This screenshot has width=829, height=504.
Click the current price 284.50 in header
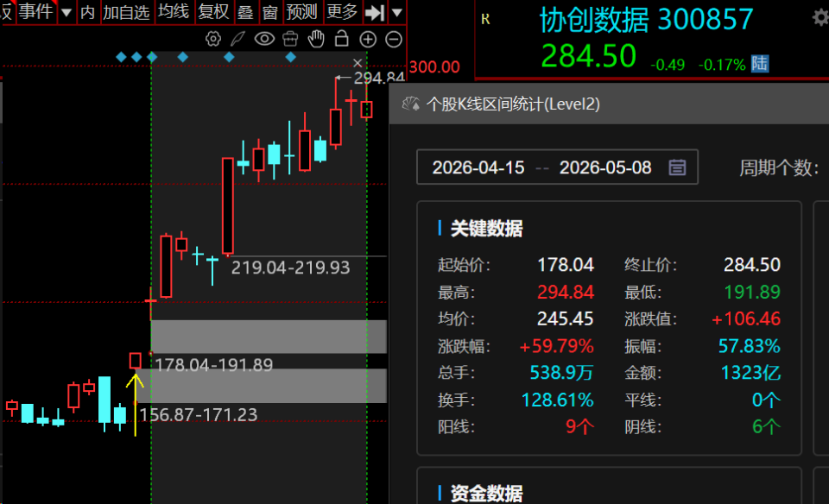coord(588,55)
